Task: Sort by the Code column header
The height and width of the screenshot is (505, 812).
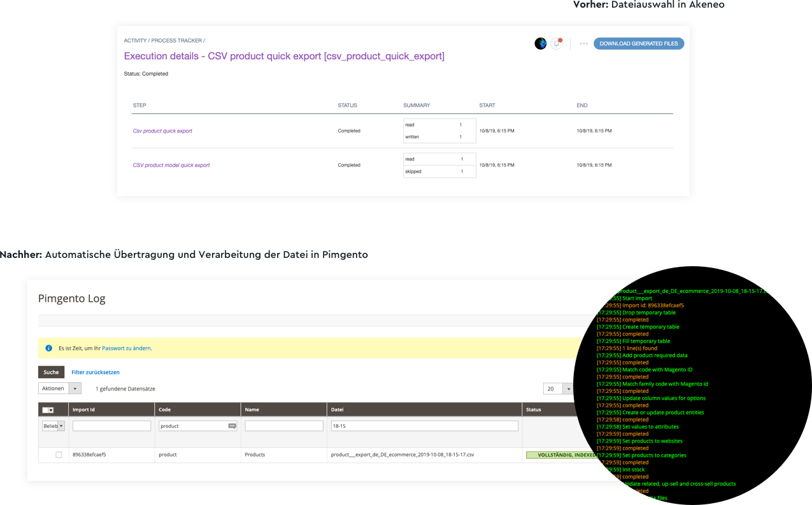Action: (x=197, y=409)
